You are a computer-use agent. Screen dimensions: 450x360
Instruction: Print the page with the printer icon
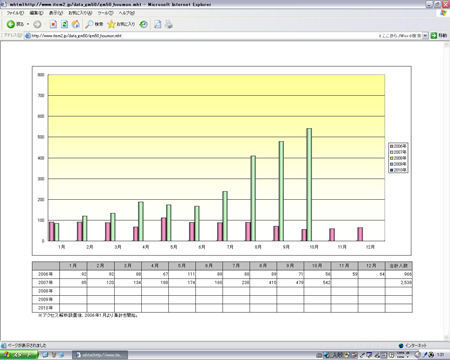169,24
